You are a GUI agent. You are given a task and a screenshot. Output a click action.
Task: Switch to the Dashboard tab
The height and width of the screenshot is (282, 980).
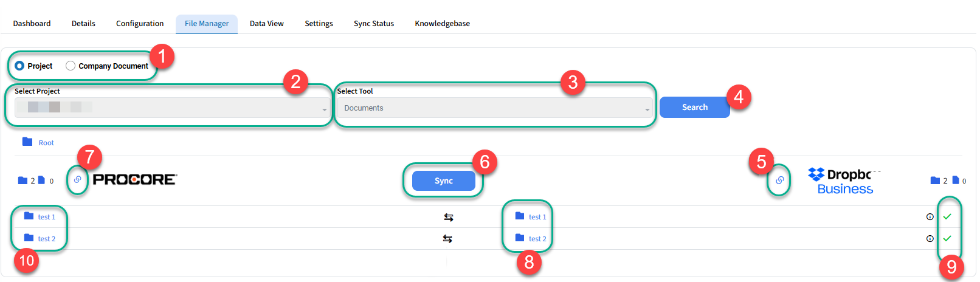tap(32, 24)
